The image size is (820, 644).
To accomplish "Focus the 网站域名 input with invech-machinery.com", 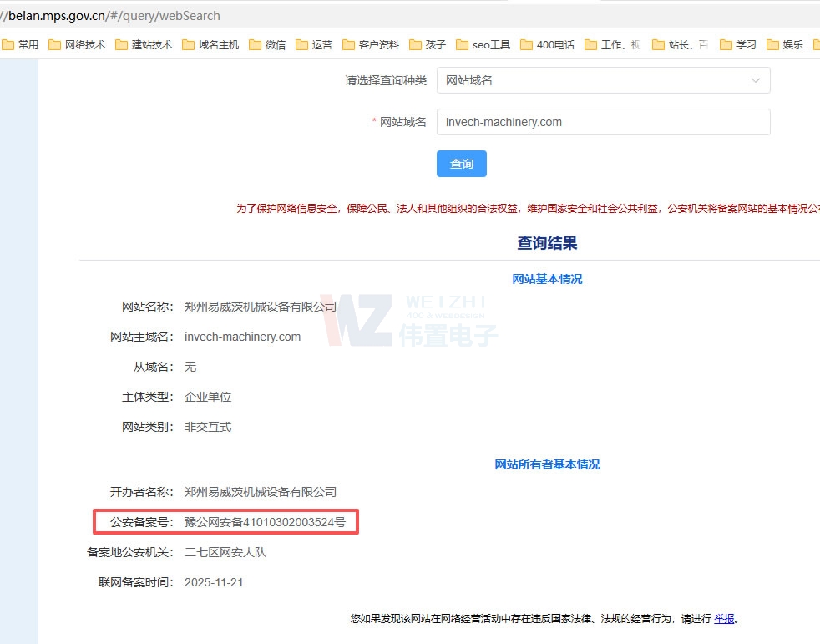I will point(601,122).
